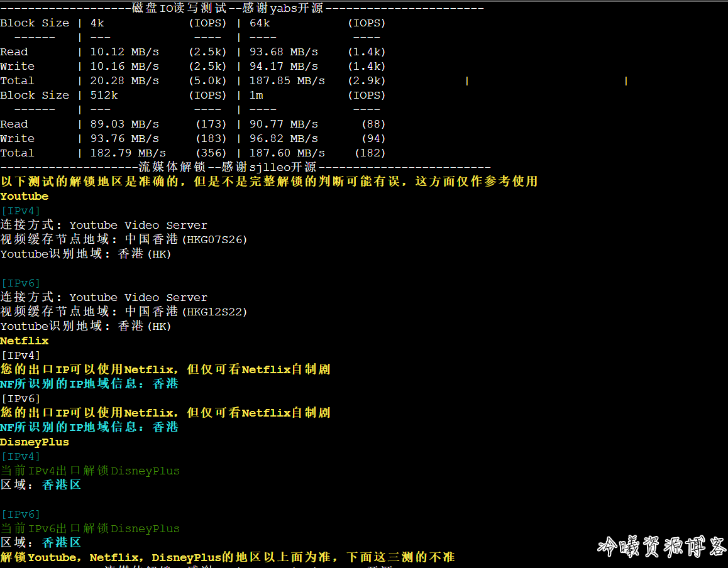Click the yellow disclaimer line about unlock regions
The height and width of the screenshot is (568, 728).
[x=269, y=182]
